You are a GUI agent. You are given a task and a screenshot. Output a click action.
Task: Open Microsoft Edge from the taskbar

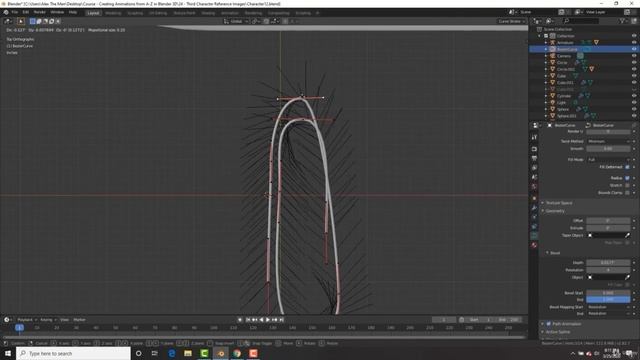tap(171, 353)
